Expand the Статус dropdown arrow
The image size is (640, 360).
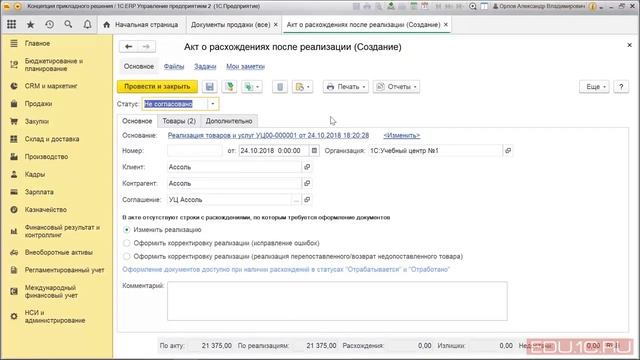pyautogui.click(x=213, y=104)
